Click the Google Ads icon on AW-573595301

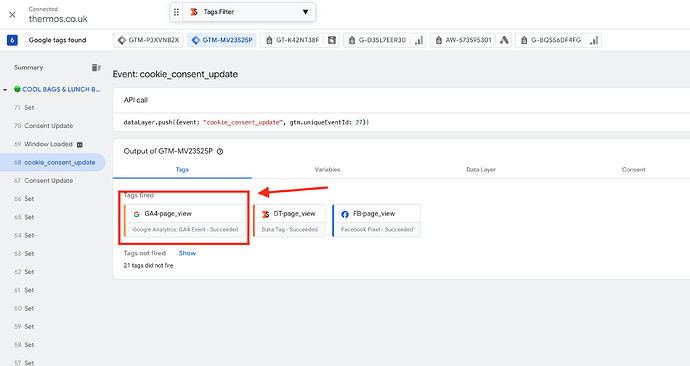[x=504, y=40]
